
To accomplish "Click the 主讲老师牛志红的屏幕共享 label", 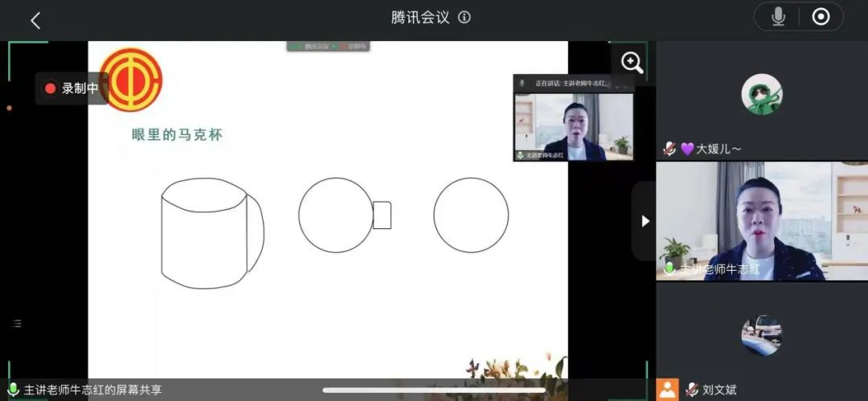I will pyautogui.click(x=92, y=390).
